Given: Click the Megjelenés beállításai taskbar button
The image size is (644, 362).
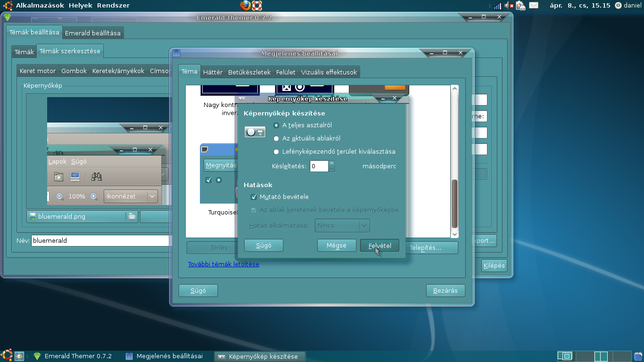Looking at the screenshot, I should click(165, 356).
